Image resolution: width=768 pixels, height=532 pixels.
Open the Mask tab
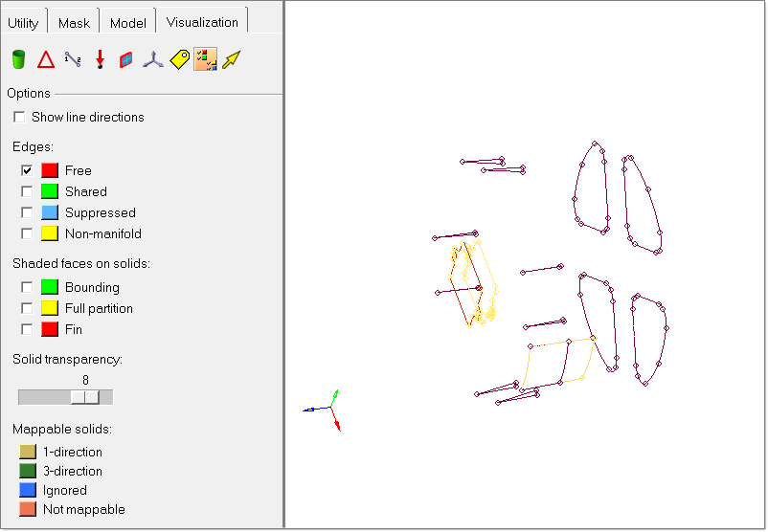(x=74, y=23)
